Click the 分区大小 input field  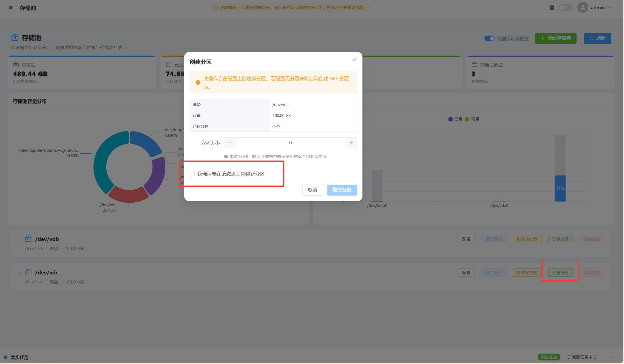(290, 143)
